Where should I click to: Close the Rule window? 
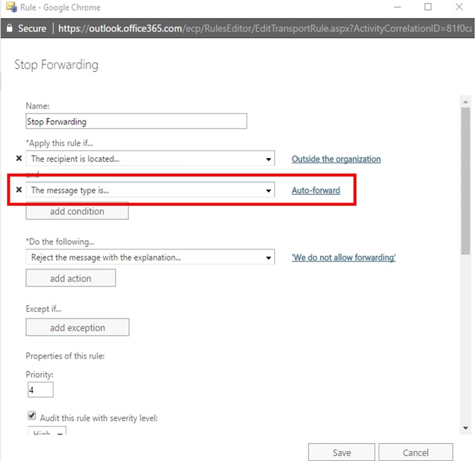tap(459, 7)
